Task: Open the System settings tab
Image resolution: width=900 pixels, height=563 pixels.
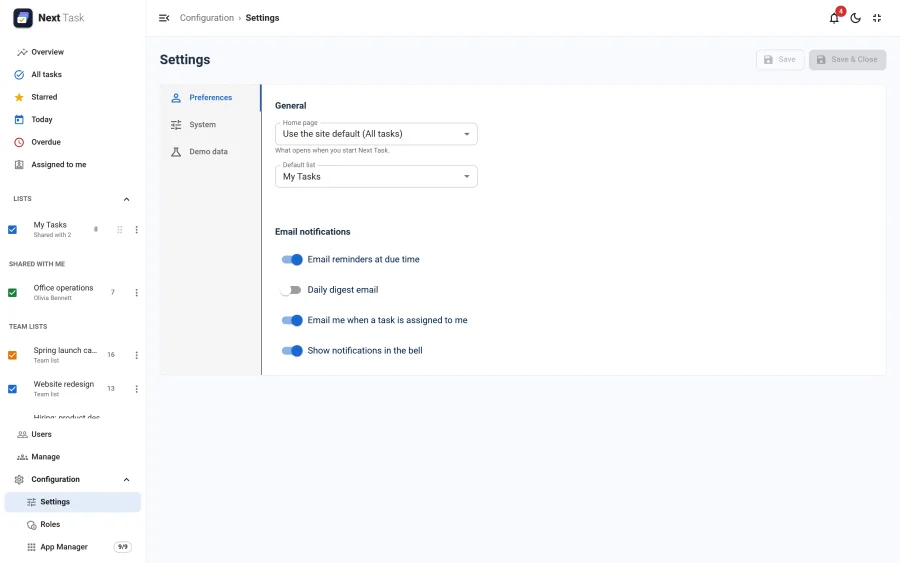Action: tap(210, 125)
